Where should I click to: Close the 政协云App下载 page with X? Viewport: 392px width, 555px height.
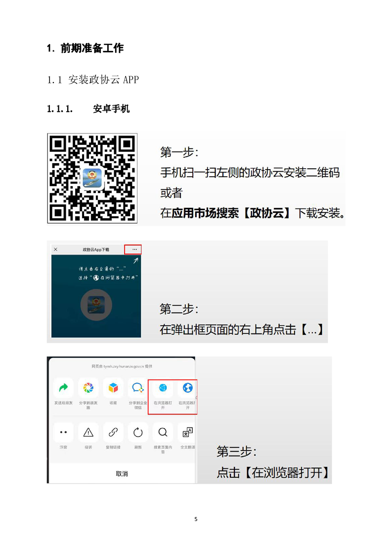[x=55, y=249]
